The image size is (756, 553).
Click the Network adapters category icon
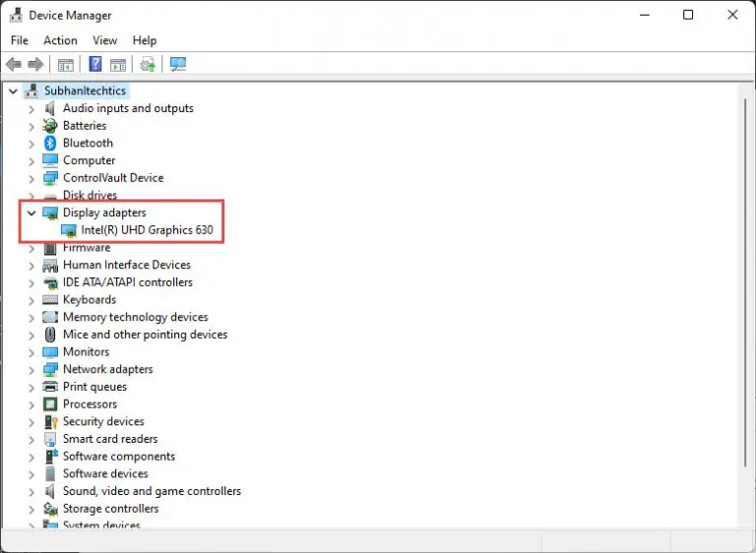click(50, 370)
